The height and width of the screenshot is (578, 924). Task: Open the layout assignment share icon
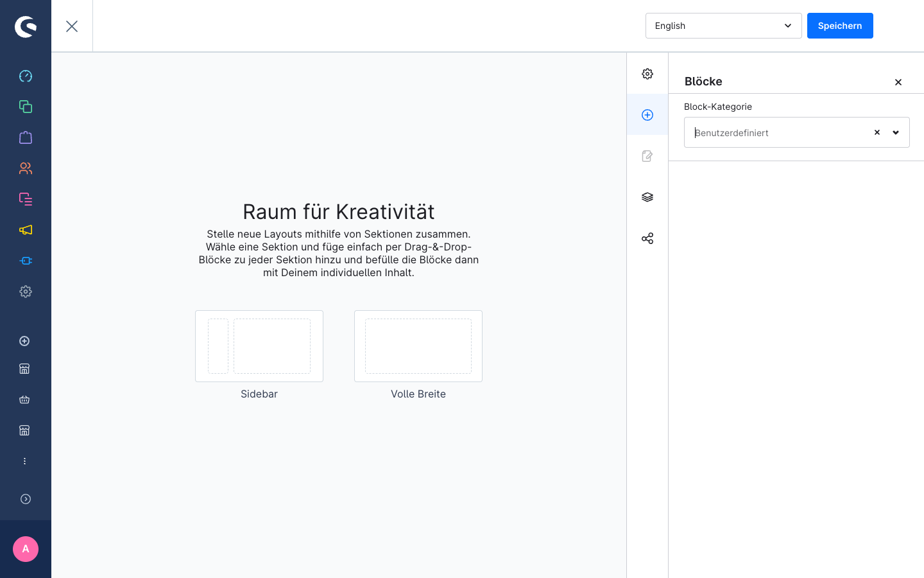click(x=647, y=238)
